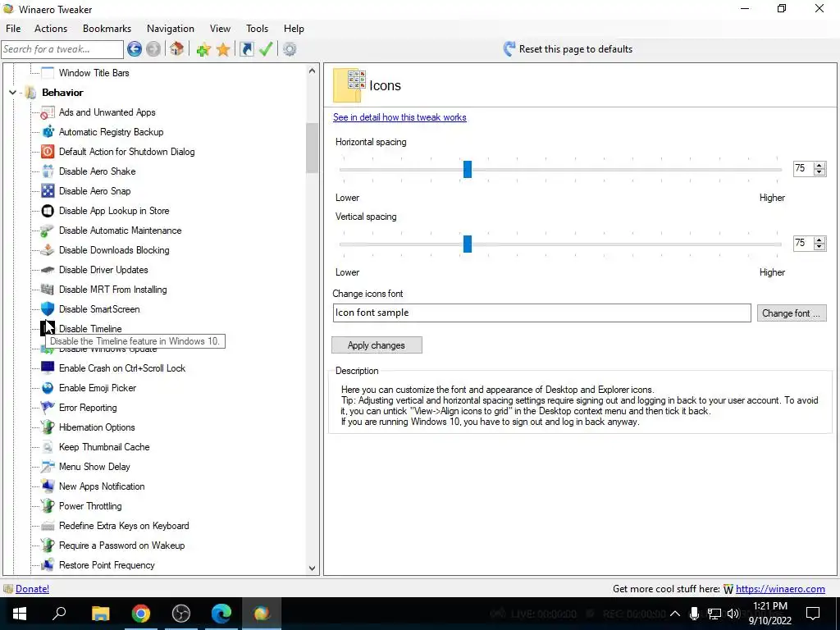Click the green checkmark toolbar icon

[266, 49]
